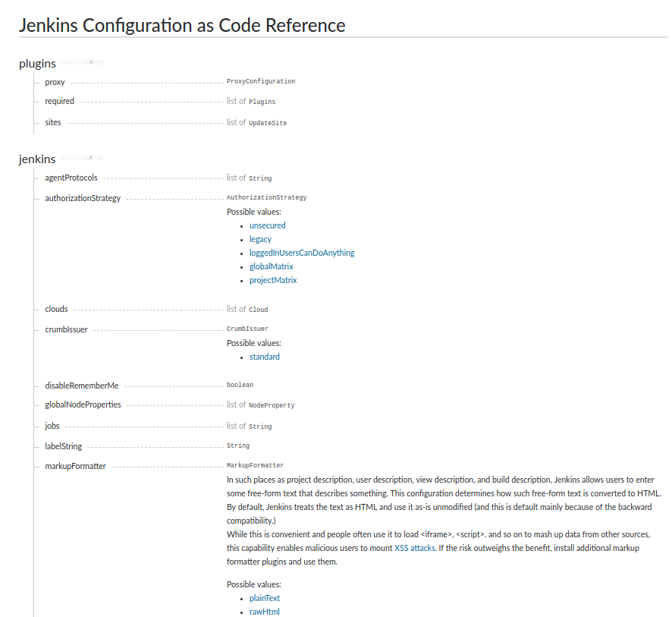Click the Plugins type next to required
The image size is (672, 617).
(x=262, y=102)
